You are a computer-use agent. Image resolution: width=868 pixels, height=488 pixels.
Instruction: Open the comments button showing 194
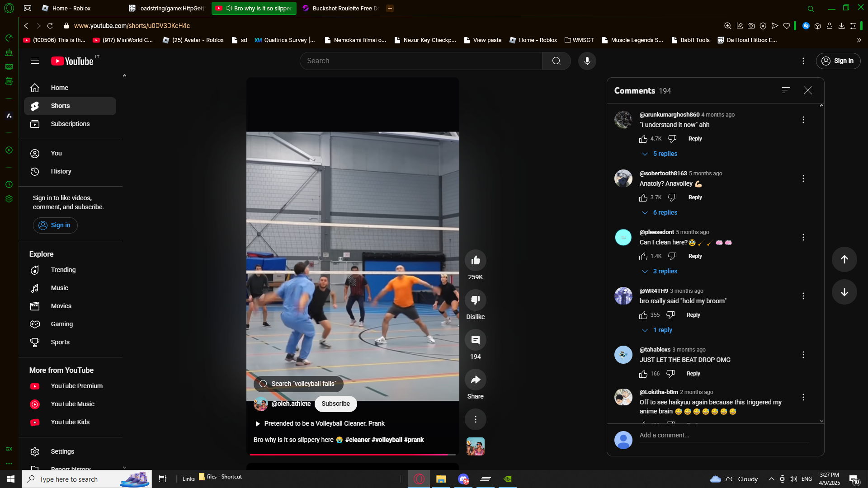point(475,340)
